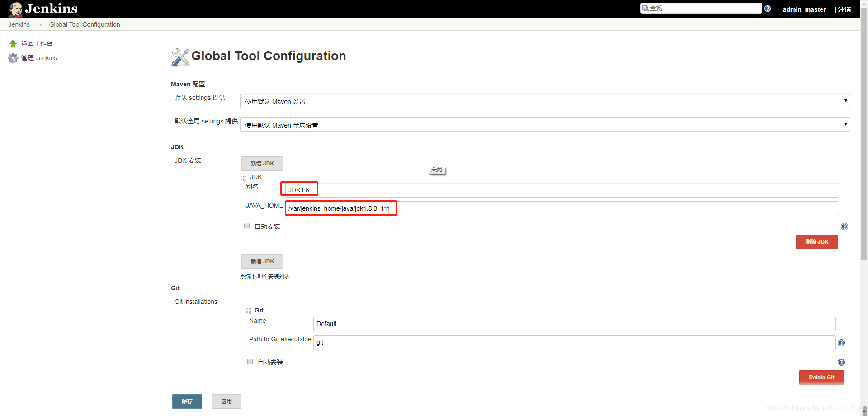Click the JDK section drag handle
This screenshot has width=868, height=416.
(x=244, y=177)
